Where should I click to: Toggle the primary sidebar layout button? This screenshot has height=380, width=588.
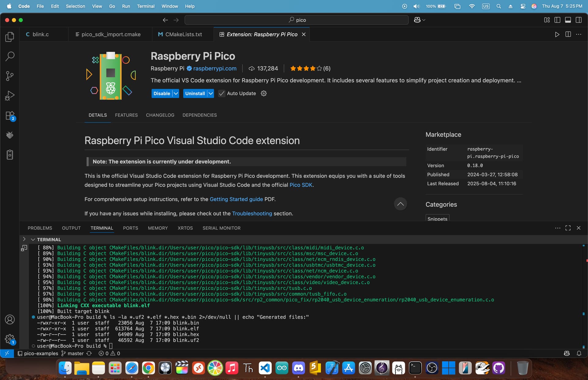[x=557, y=20]
